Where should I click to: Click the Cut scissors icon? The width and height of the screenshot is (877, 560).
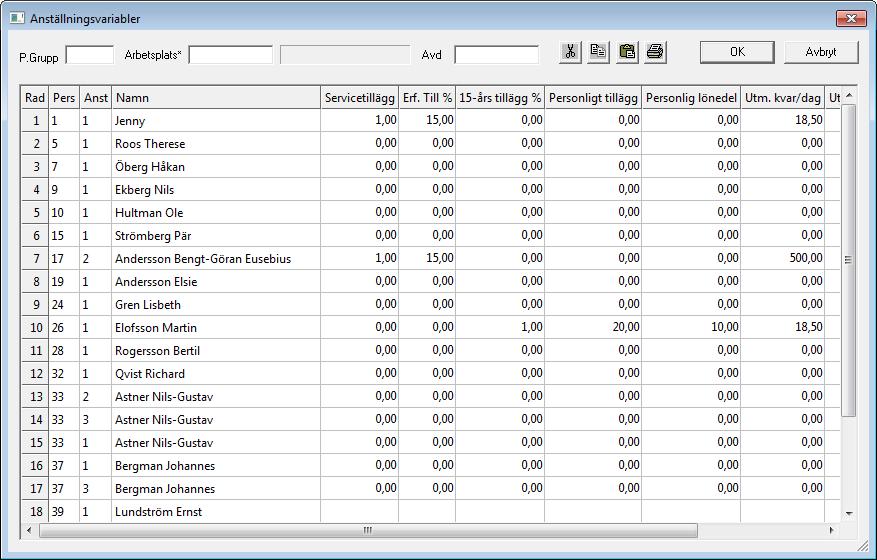coord(570,52)
